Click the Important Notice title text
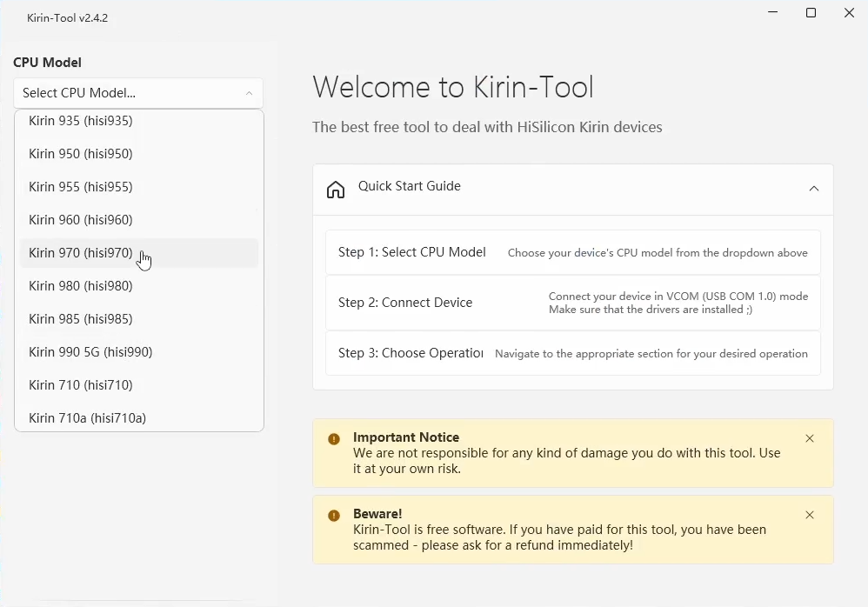The image size is (868, 607). [x=406, y=437]
